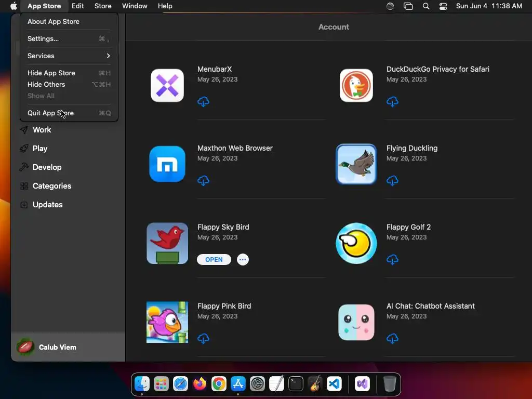Open Launchpad from the Dock
Image resolution: width=532 pixels, height=399 pixels.
[161, 384]
